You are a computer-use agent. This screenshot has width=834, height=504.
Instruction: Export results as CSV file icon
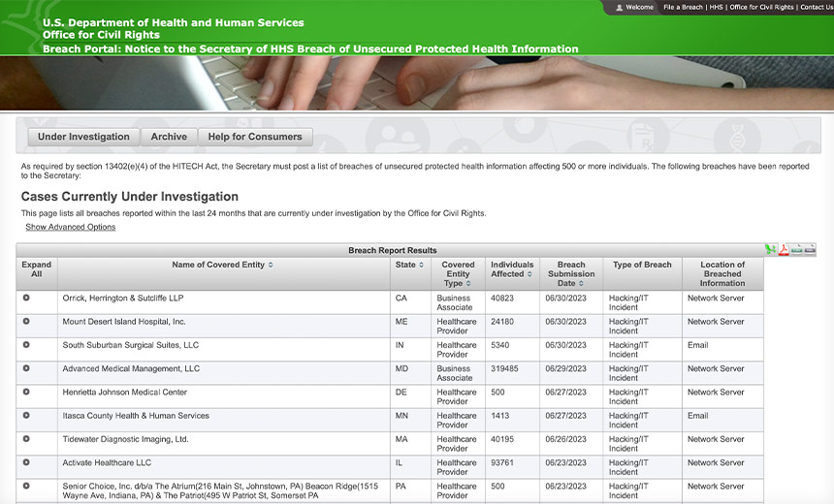[x=796, y=249]
